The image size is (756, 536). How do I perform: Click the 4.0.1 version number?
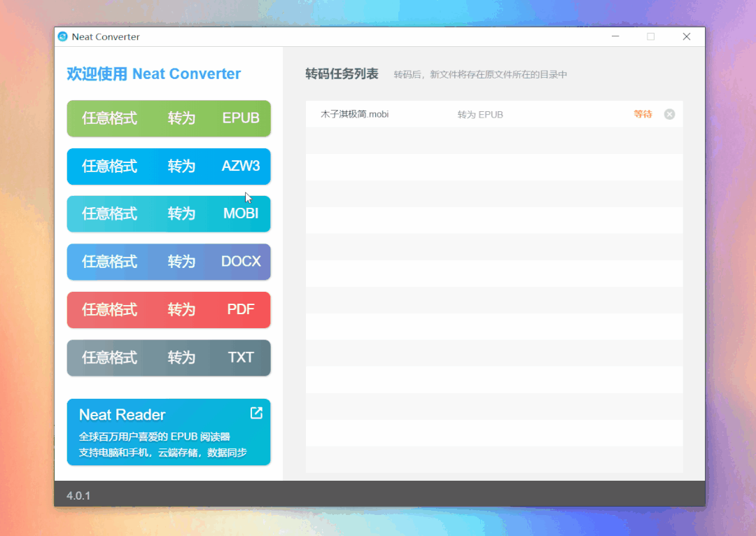pos(78,495)
